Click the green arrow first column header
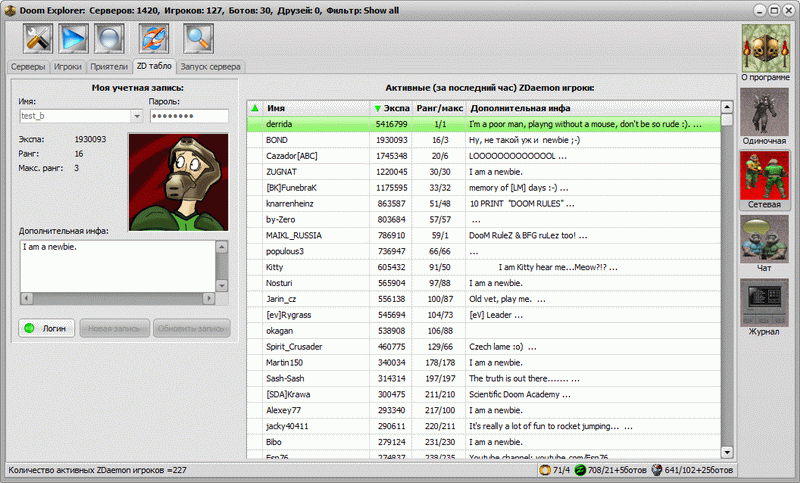The height and width of the screenshot is (483, 800). click(x=255, y=107)
